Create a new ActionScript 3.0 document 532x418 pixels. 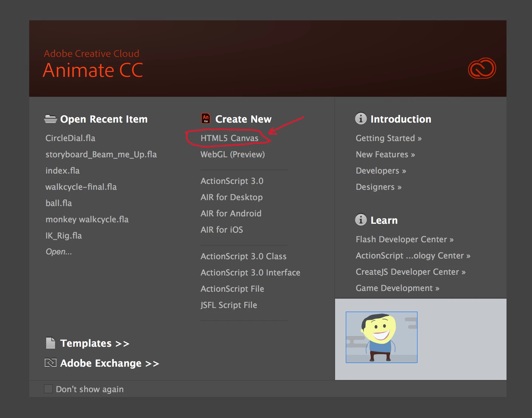pos(232,181)
